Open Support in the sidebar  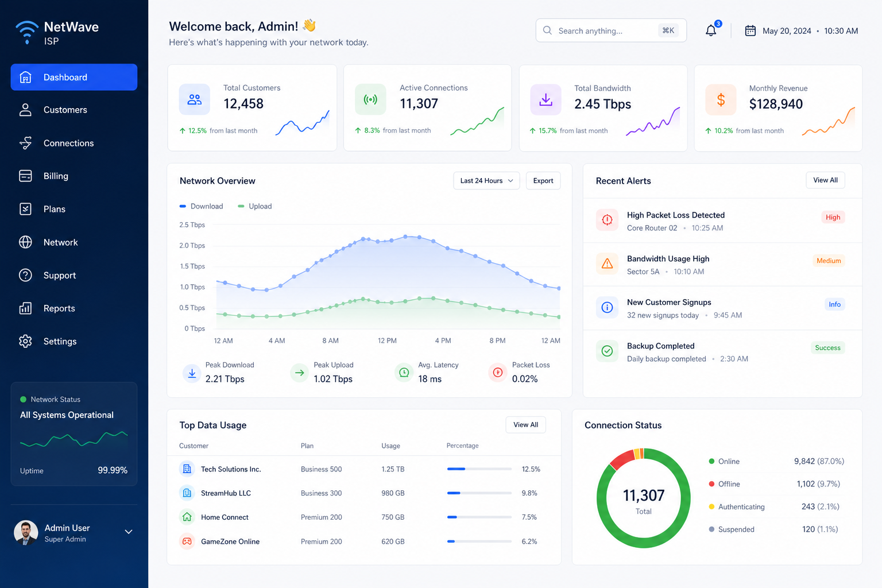click(x=74, y=275)
